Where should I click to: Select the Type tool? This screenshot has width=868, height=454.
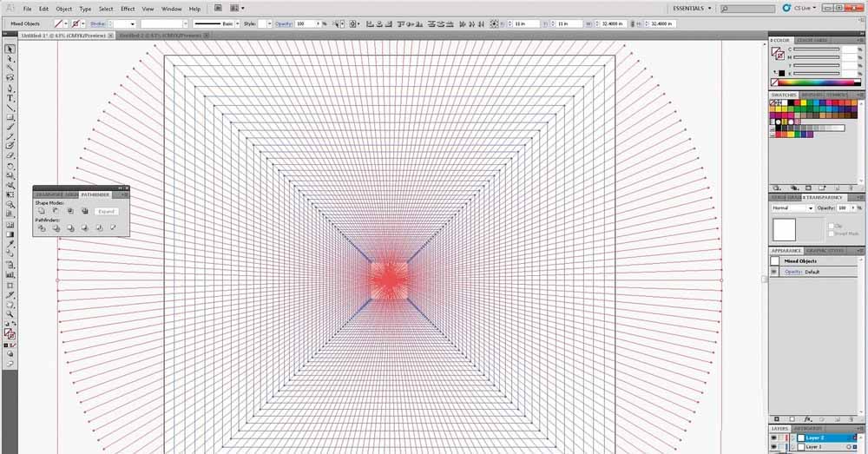pos(10,98)
